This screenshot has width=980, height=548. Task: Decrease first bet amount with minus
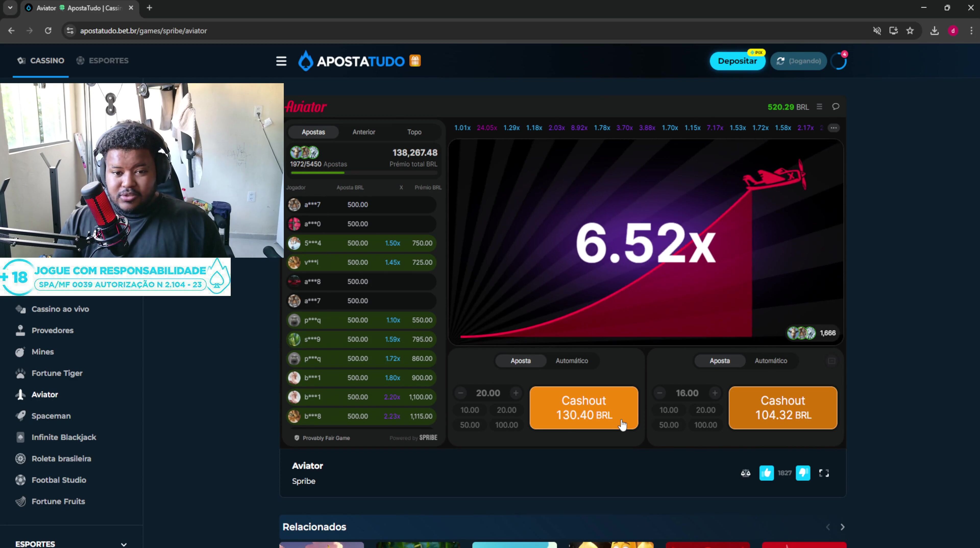[x=461, y=393]
